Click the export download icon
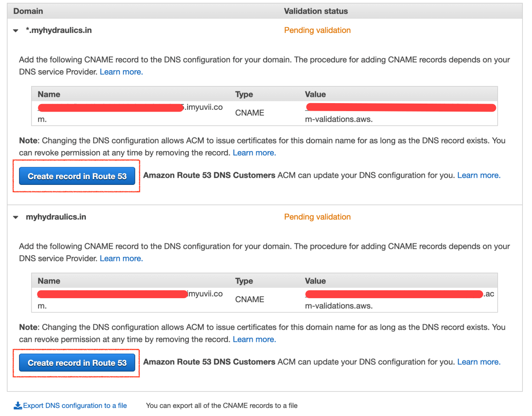Image resolution: width=532 pixels, height=416 pixels. pyautogui.click(x=18, y=405)
